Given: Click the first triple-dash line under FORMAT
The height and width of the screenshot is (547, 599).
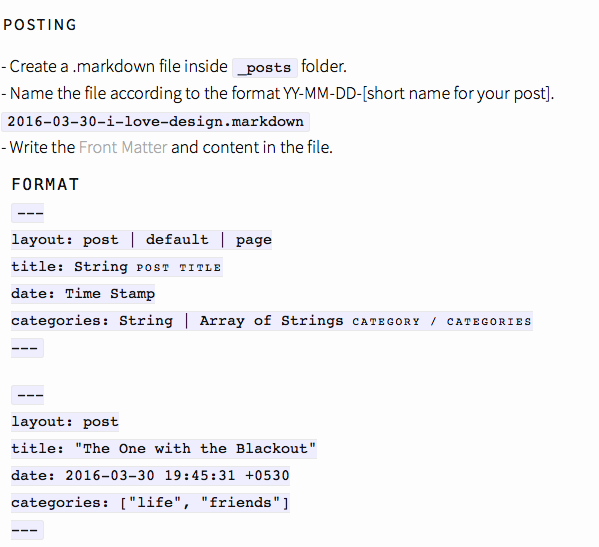Looking at the screenshot, I should point(28,213).
